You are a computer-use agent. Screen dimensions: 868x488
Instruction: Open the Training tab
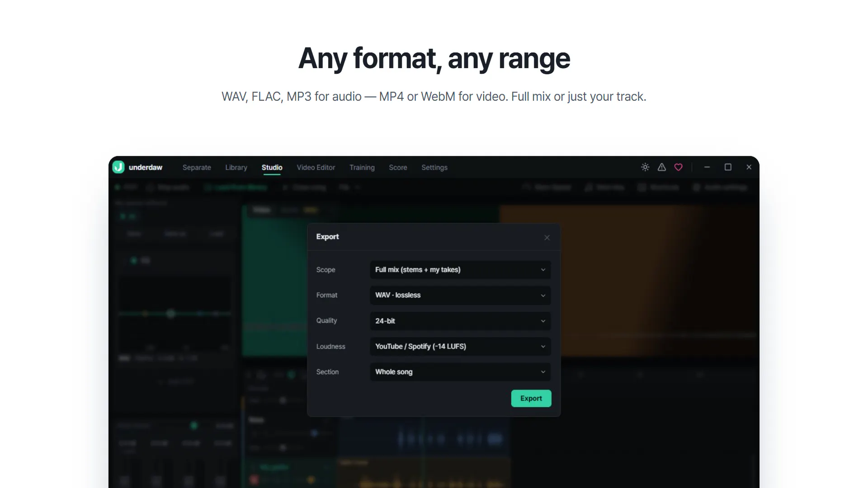(362, 167)
